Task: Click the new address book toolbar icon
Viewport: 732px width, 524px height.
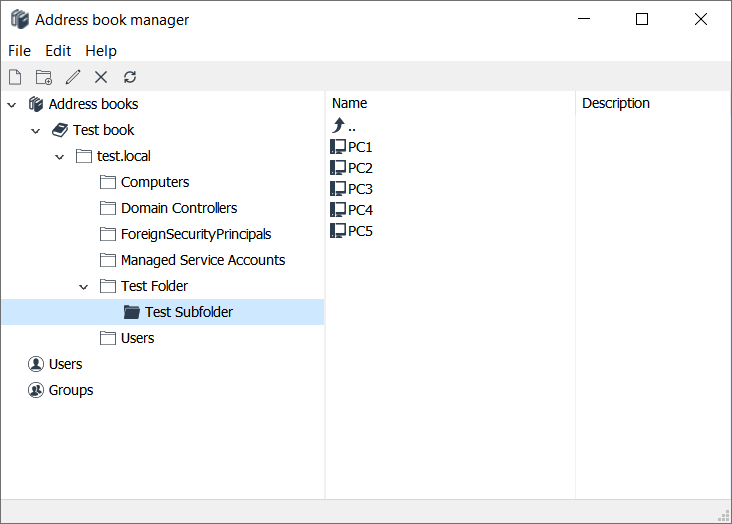Action: tap(15, 77)
